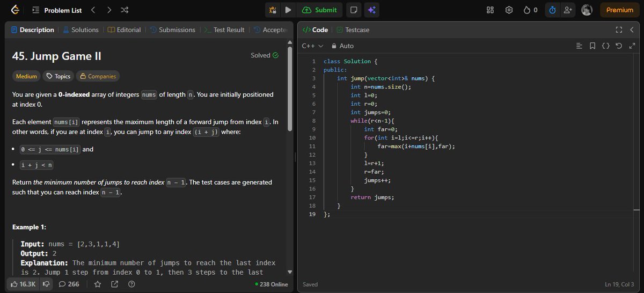Click the Medium difficulty tag
Screen dimensions: 644x293
pyautogui.click(x=26, y=76)
